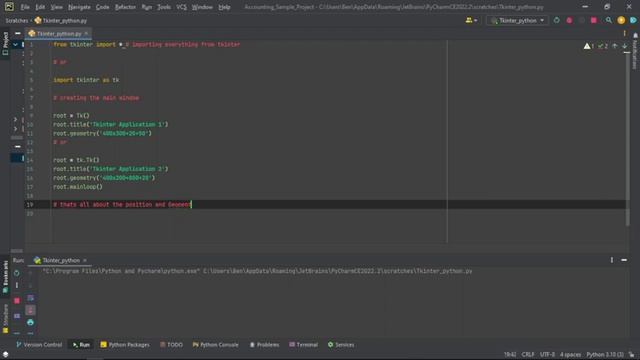
Task: Click Python 3.10 interpreter in status bar
Action: pyautogui.click(x=605, y=354)
